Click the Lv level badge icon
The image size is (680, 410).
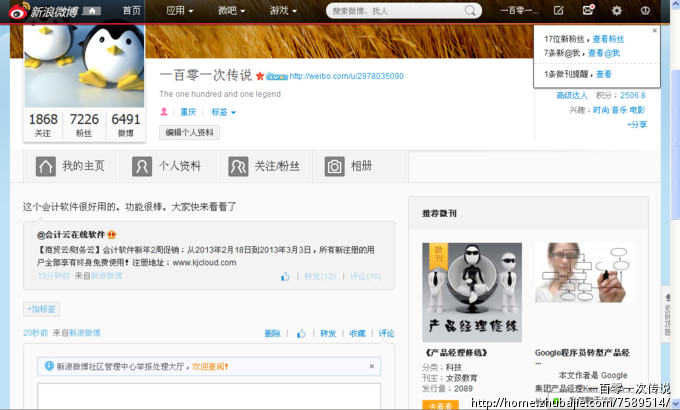[x=277, y=77]
